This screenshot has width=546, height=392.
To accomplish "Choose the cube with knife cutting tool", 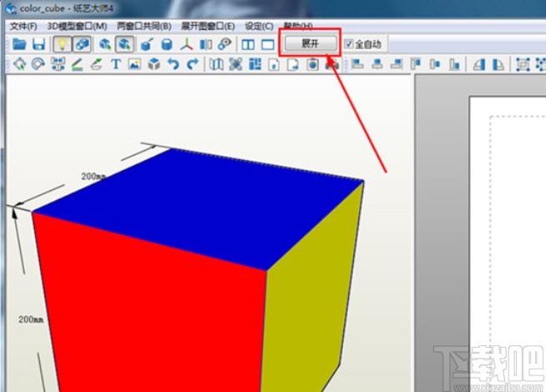I will (x=147, y=44).
